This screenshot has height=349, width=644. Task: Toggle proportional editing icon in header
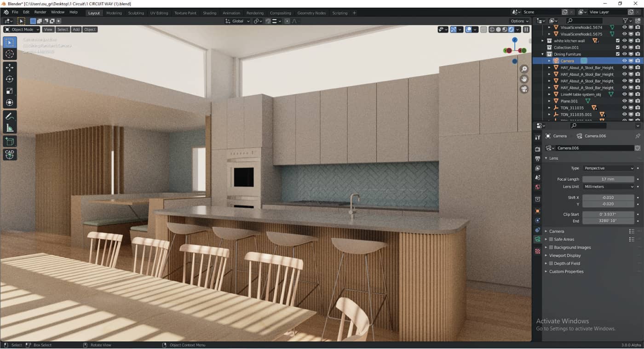(x=287, y=21)
